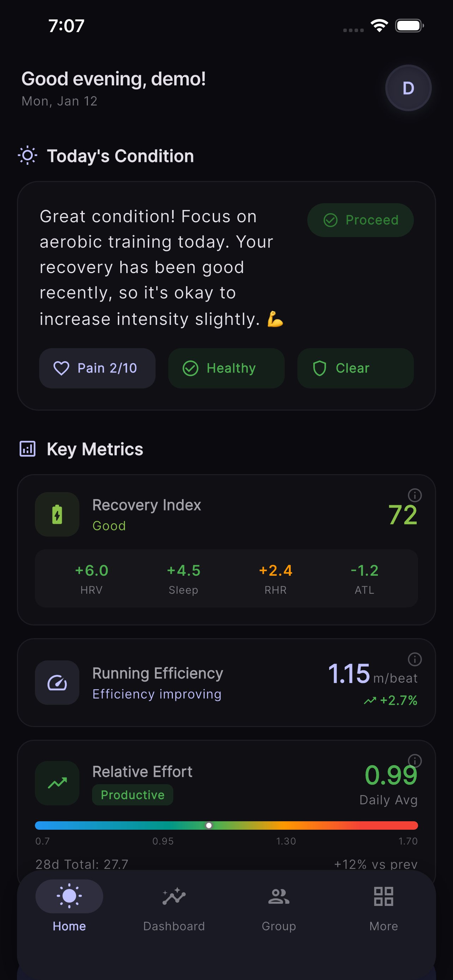Open the Dashboard trend-line icon

(x=174, y=895)
